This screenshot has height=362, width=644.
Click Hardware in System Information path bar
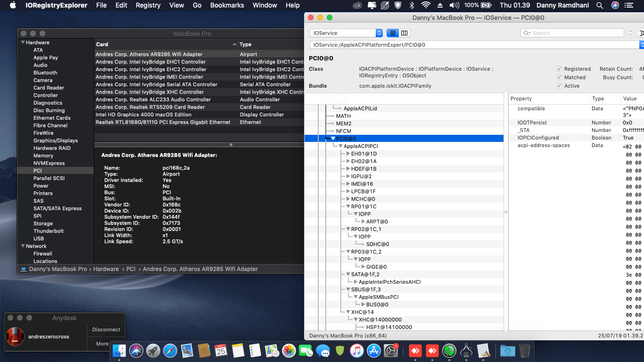[106, 269]
